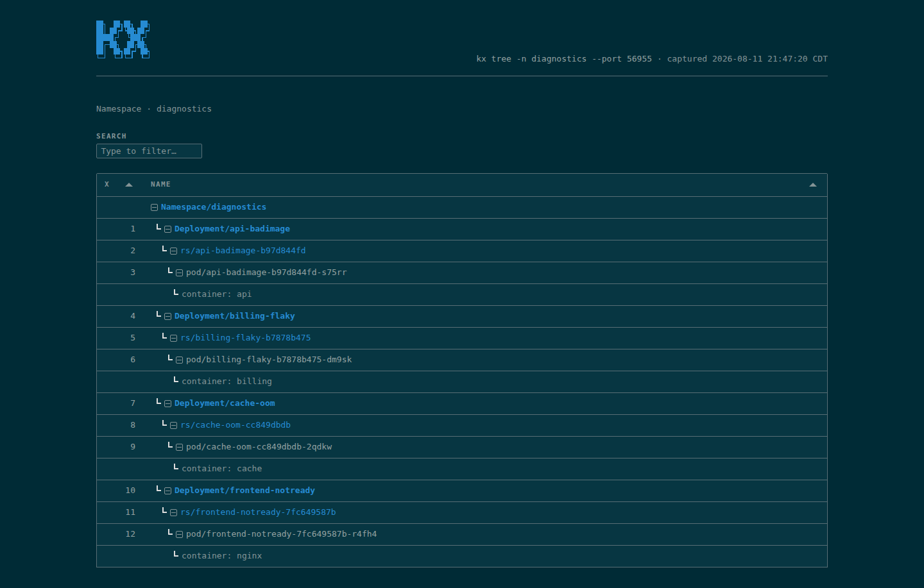The width and height of the screenshot is (924, 588).
Task: Open Deployment/billing-flaky link
Action: pos(235,316)
